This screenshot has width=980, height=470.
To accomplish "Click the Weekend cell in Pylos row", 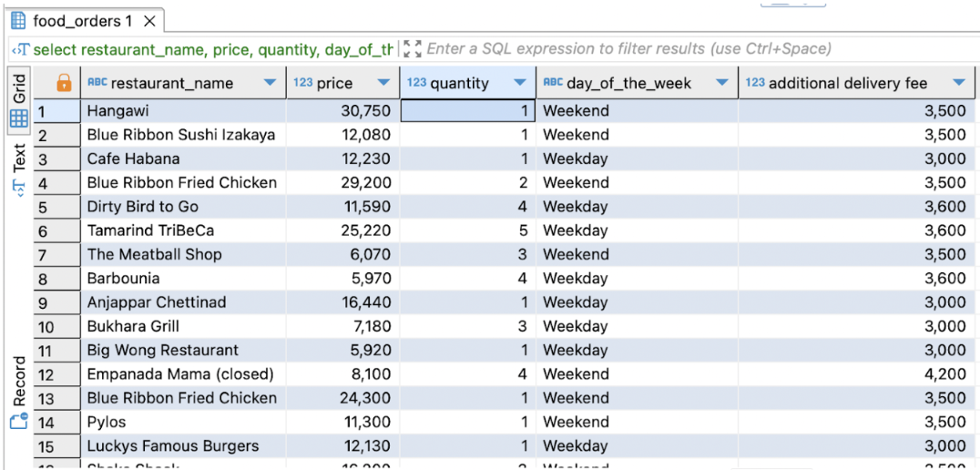I will pyautogui.click(x=637, y=423).
